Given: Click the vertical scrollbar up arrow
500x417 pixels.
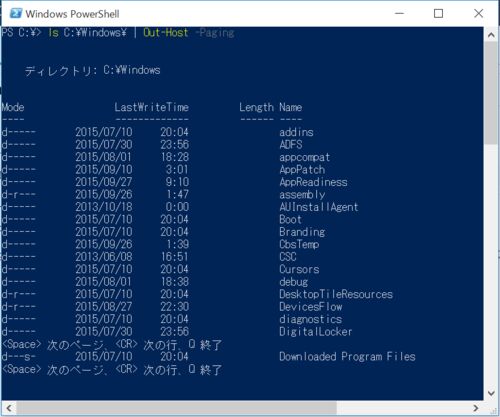Looking at the screenshot, I should [x=491, y=35].
